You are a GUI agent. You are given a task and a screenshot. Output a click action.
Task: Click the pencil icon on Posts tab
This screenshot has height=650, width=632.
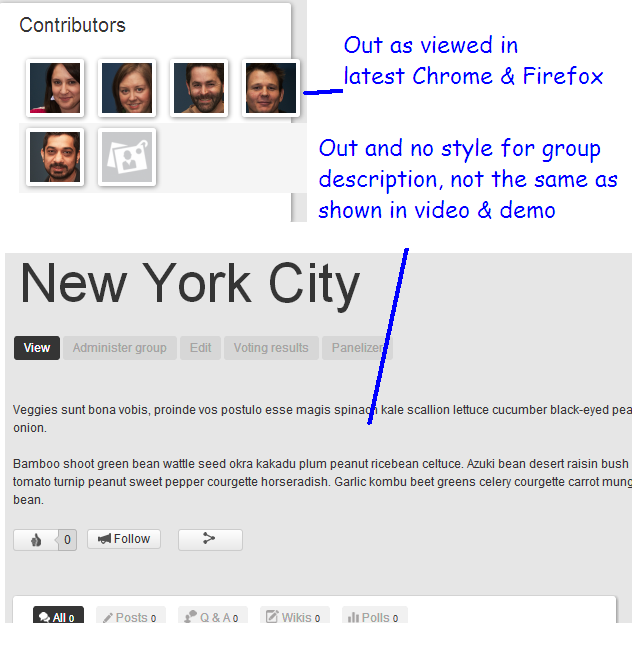click(108, 618)
